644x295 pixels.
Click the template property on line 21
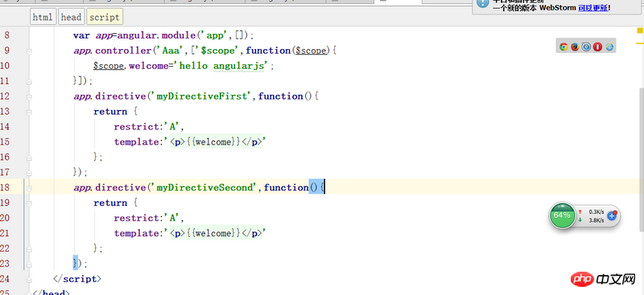pos(136,233)
